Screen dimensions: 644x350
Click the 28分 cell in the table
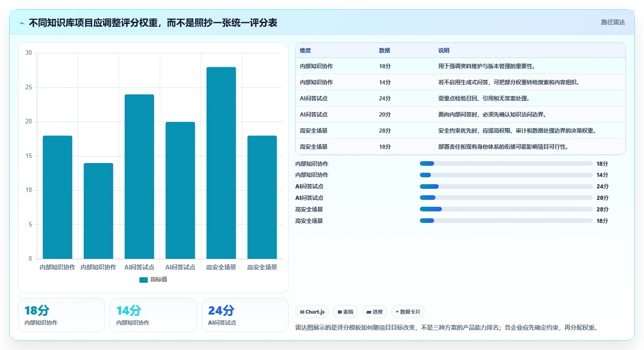coord(385,131)
